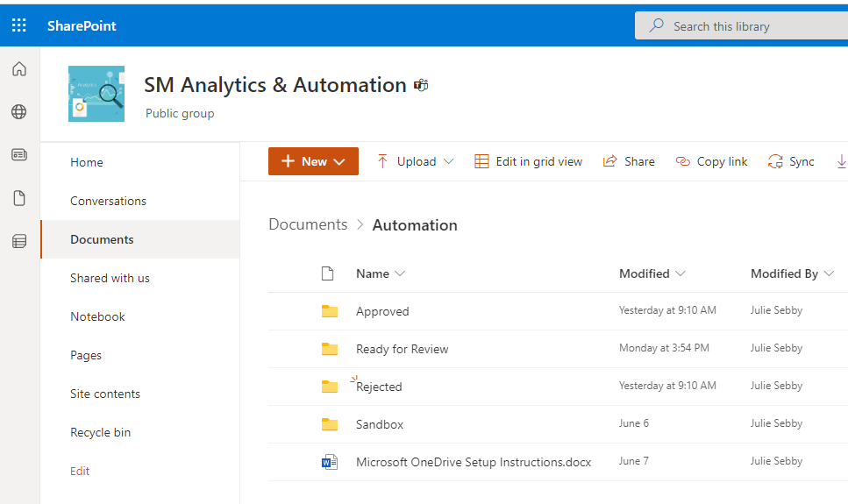Open My sites globe icon
This screenshot has height=504, width=848.
click(x=19, y=112)
